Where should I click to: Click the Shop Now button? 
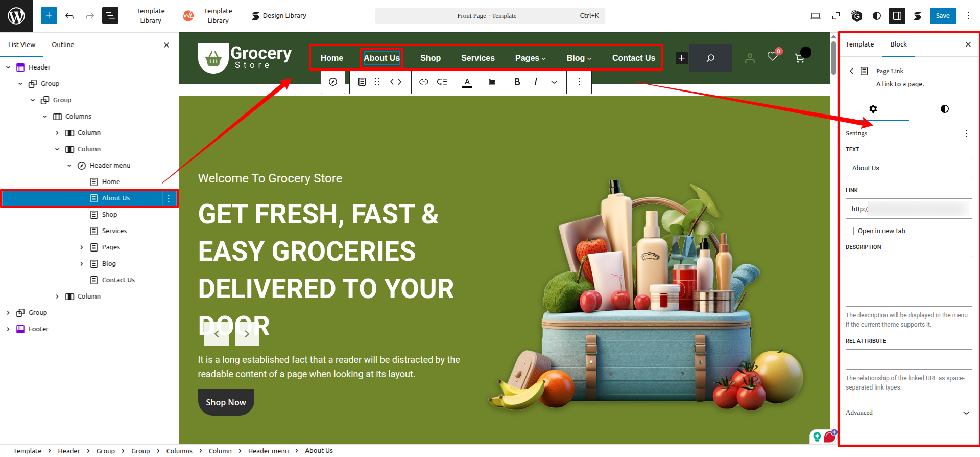226,402
